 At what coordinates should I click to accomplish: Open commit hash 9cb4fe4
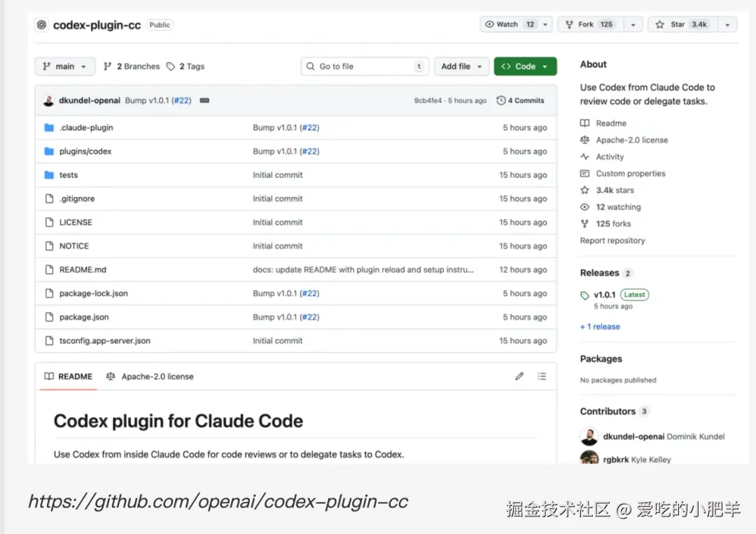(x=428, y=100)
